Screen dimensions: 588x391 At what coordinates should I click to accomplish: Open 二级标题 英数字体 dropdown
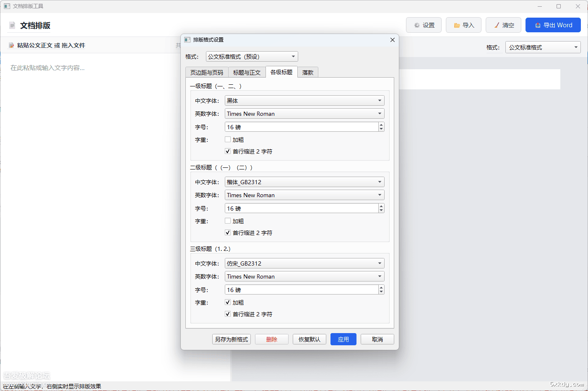[304, 195]
